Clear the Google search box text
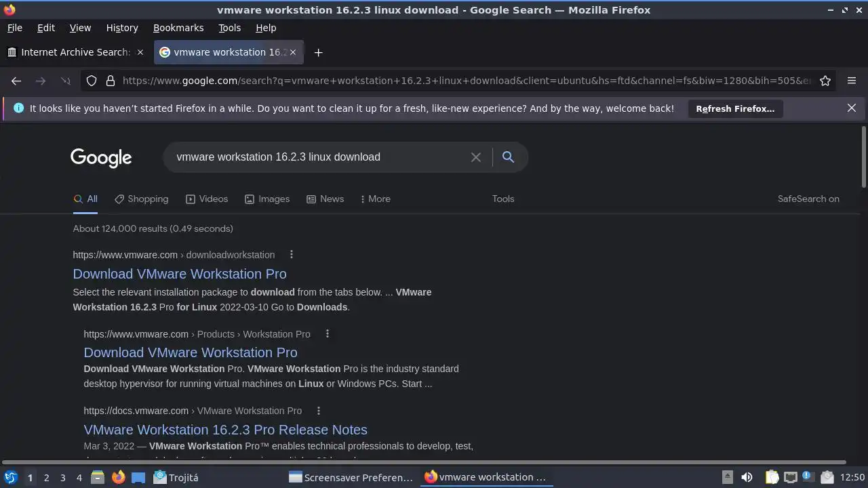This screenshot has width=868, height=488. point(476,157)
